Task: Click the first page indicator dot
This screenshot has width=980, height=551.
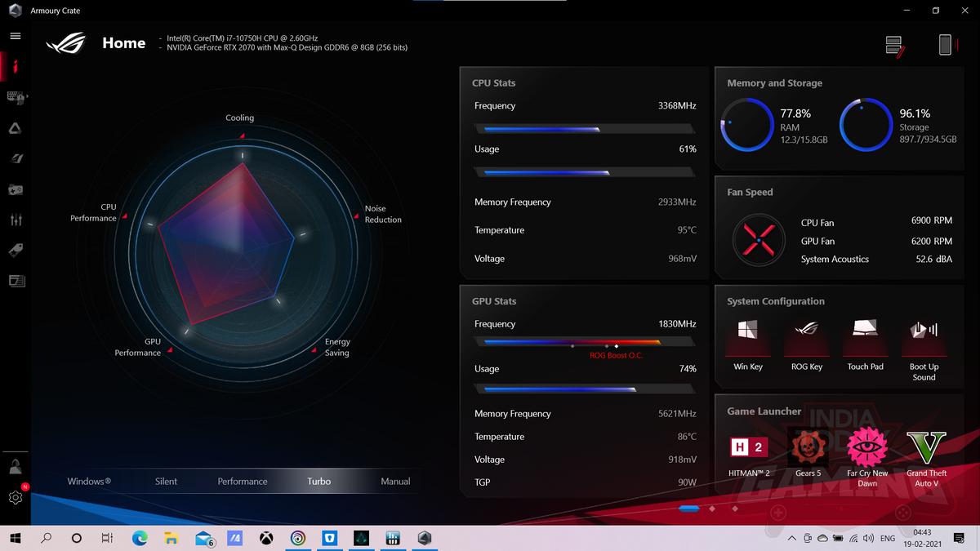Action: pos(688,509)
